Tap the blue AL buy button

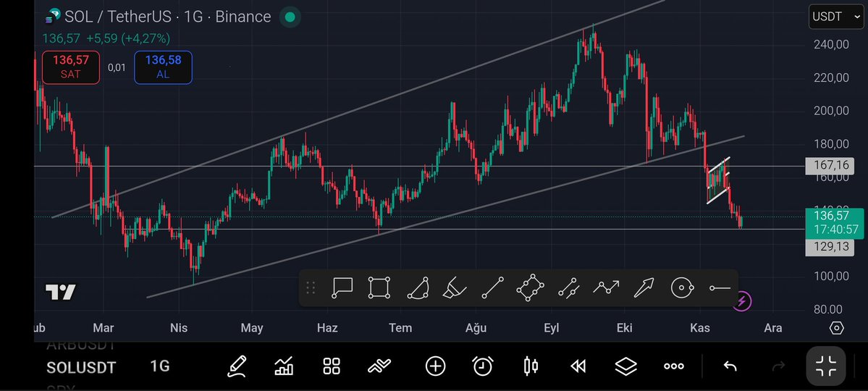pos(164,67)
